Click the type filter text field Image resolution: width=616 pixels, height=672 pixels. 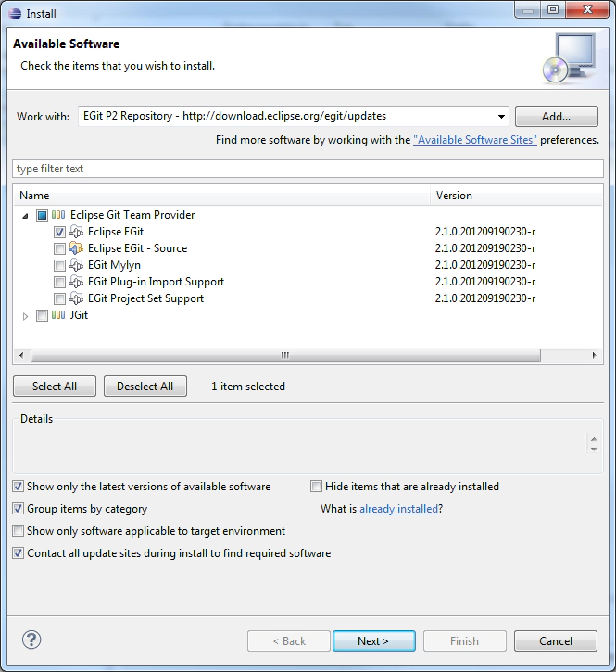pos(308,169)
